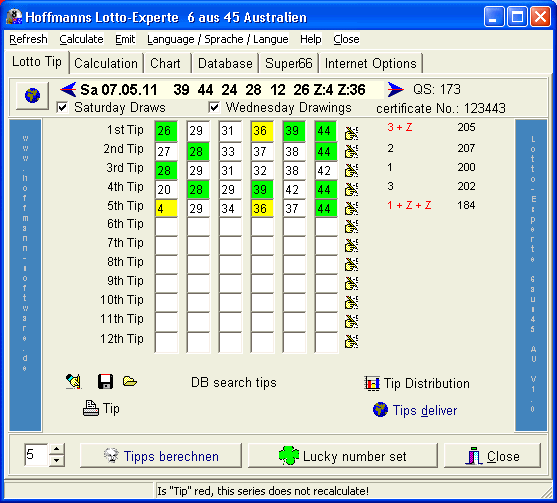The width and height of the screenshot is (557, 503).
Task: Click the 1st Tip row label
Action: coord(125,130)
